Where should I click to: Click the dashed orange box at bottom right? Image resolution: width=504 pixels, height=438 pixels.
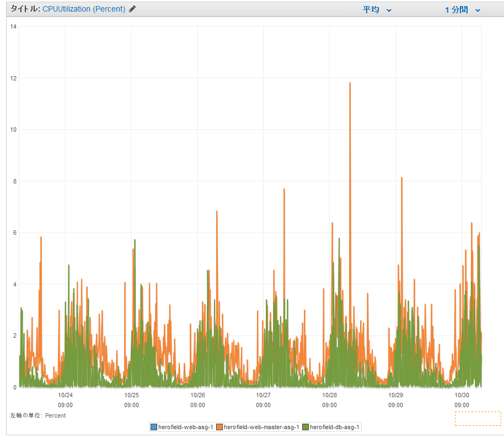[x=478, y=418]
